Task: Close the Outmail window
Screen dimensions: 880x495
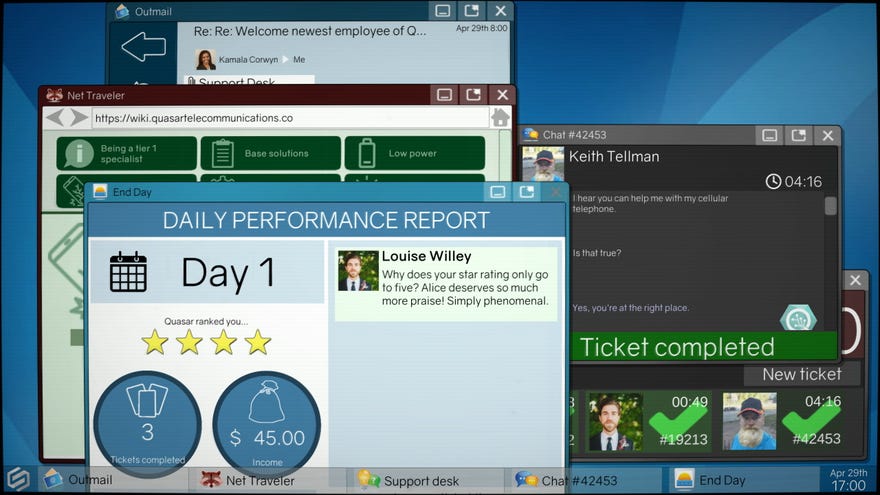Action: [x=501, y=11]
